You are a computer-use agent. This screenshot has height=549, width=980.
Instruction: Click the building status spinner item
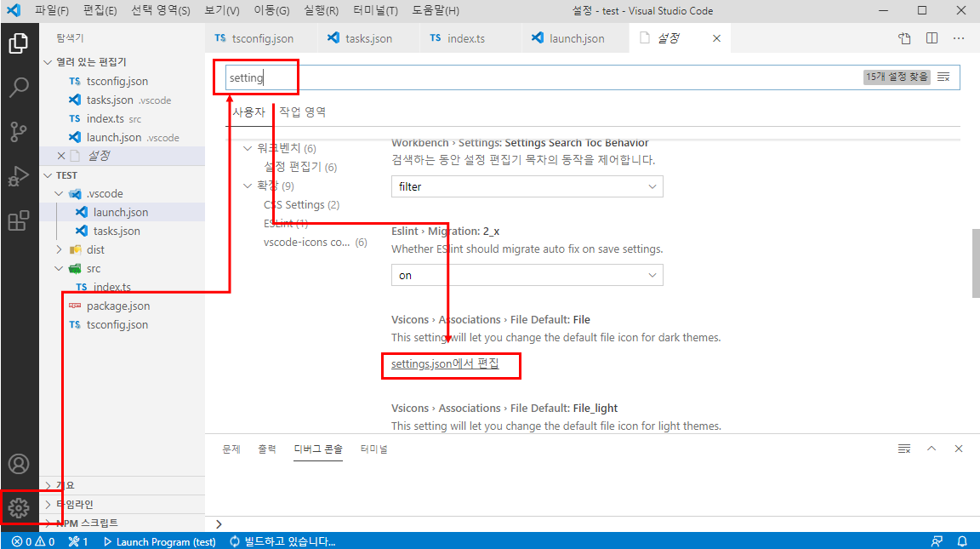282,541
